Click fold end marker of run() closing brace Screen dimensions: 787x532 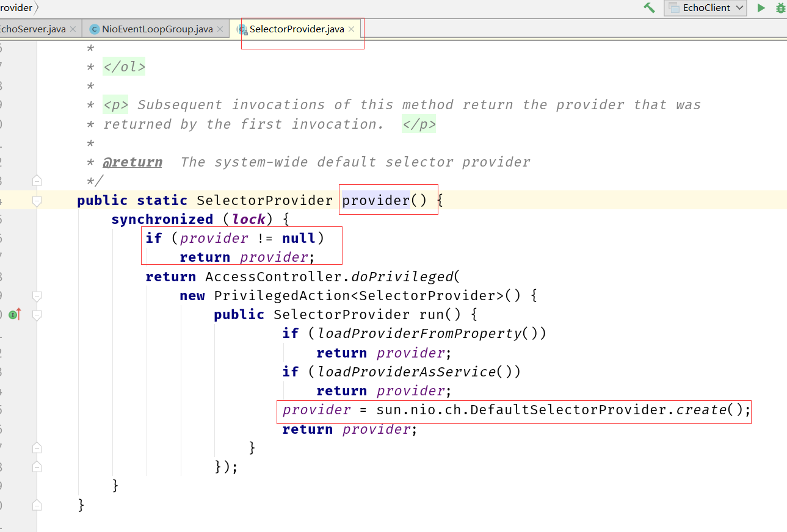[37, 448]
